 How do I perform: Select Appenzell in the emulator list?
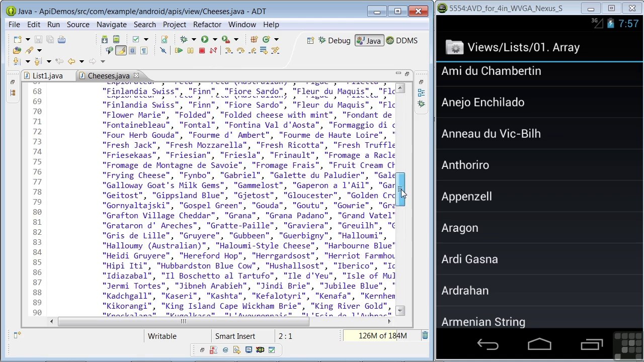point(539,196)
